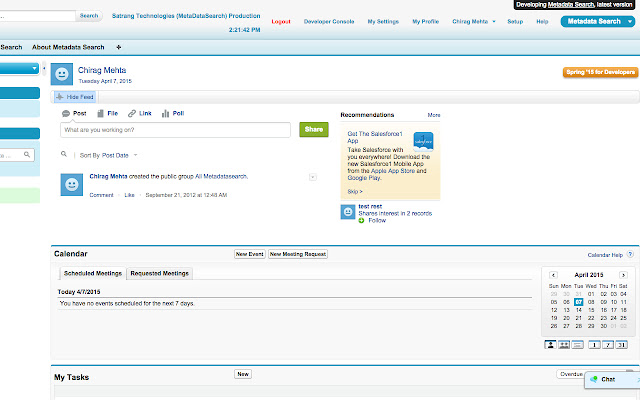640x400 pixels.
Task: Open My Profile in top menu
Action: [425, 22]
